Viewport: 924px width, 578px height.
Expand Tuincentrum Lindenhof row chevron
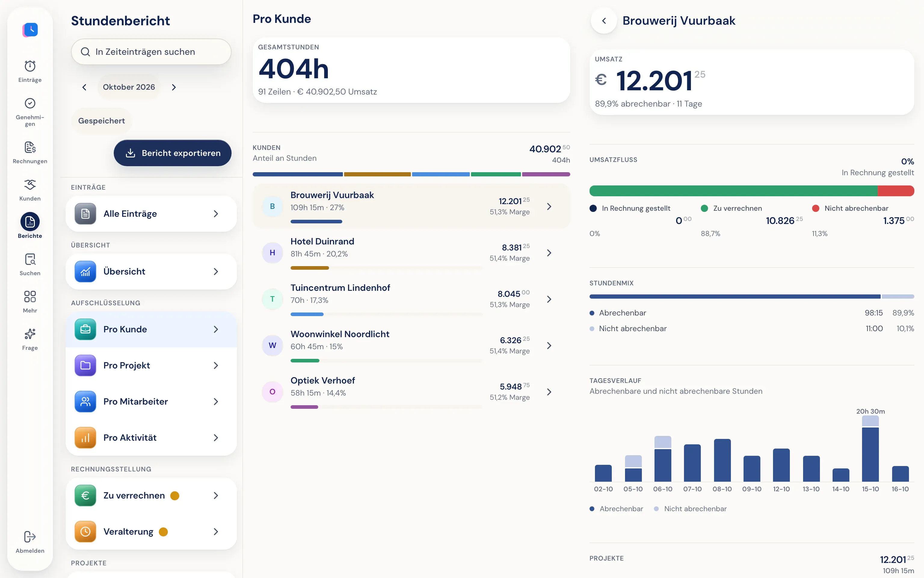click(549, 299)
